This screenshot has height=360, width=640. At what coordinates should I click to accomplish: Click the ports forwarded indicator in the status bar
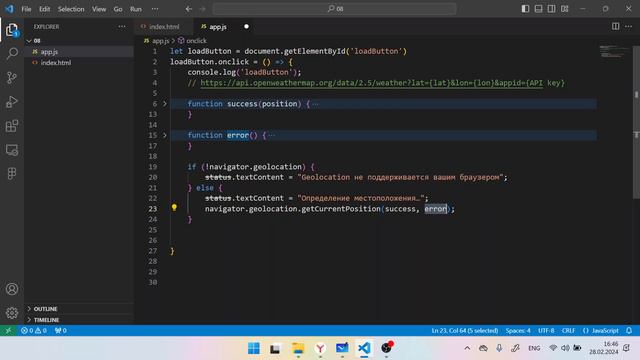(60, 330)
